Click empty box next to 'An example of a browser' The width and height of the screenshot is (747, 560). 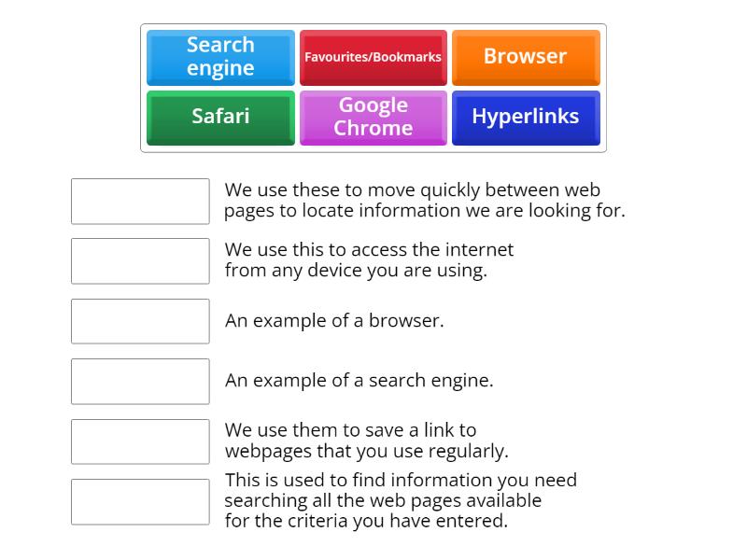point(140,321)
